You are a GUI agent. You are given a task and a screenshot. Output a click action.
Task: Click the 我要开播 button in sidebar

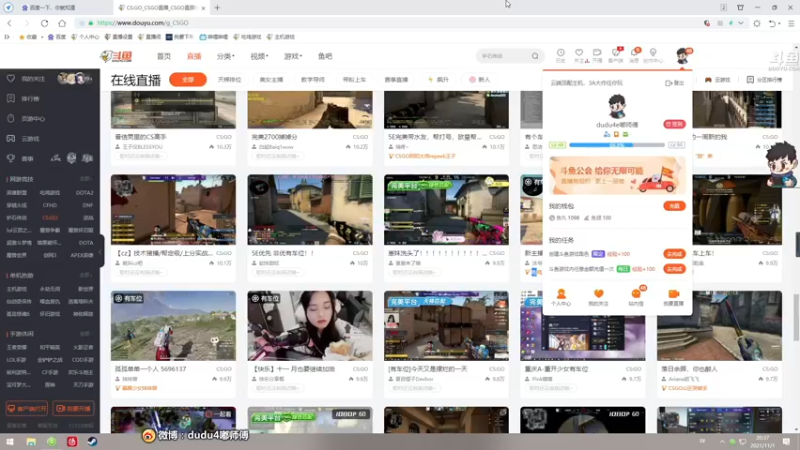73,409
